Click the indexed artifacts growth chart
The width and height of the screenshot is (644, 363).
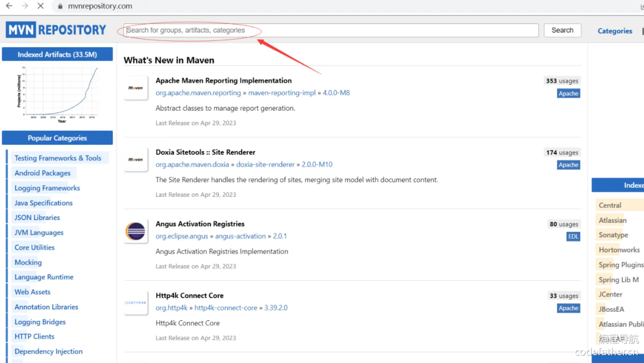click(57, 94)
